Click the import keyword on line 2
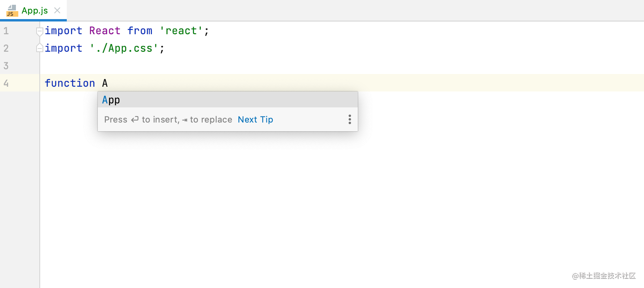The width and height of the screenshot is (644, 288). (x=63, y=48)
